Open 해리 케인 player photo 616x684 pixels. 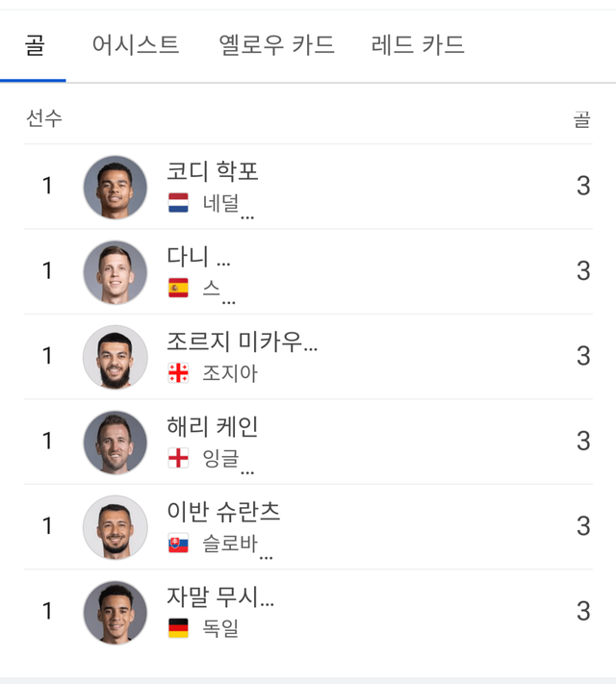pyautogui.click(x=115, y=442)
